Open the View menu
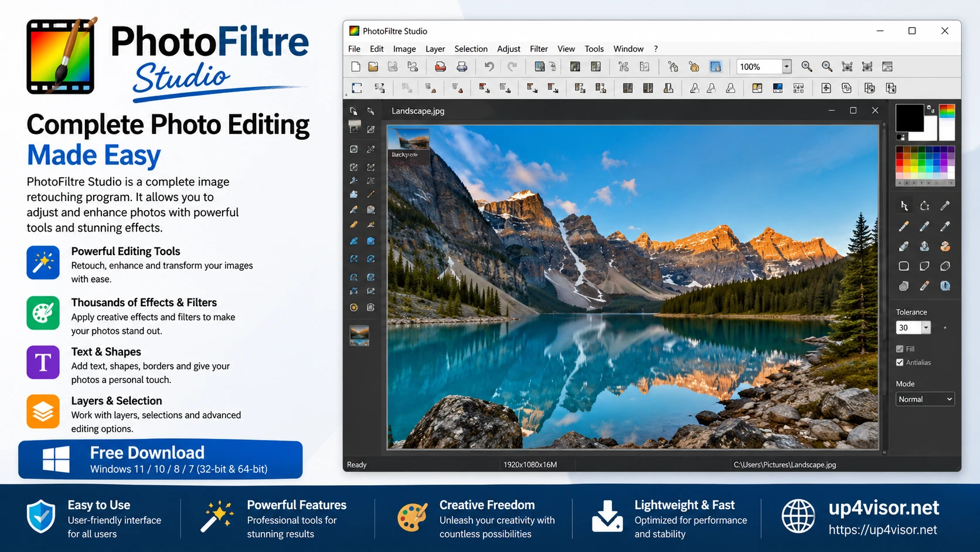980x552 pixels. [566, 49]
